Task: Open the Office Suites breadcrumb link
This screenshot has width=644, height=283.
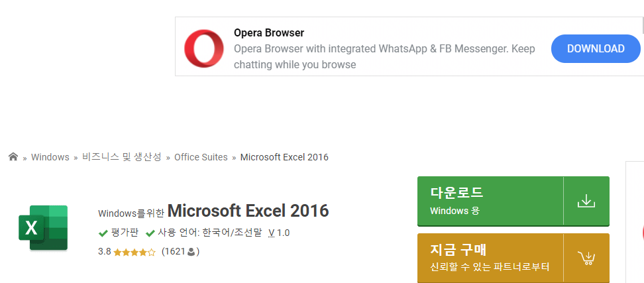Action: (x=201, y=157)
